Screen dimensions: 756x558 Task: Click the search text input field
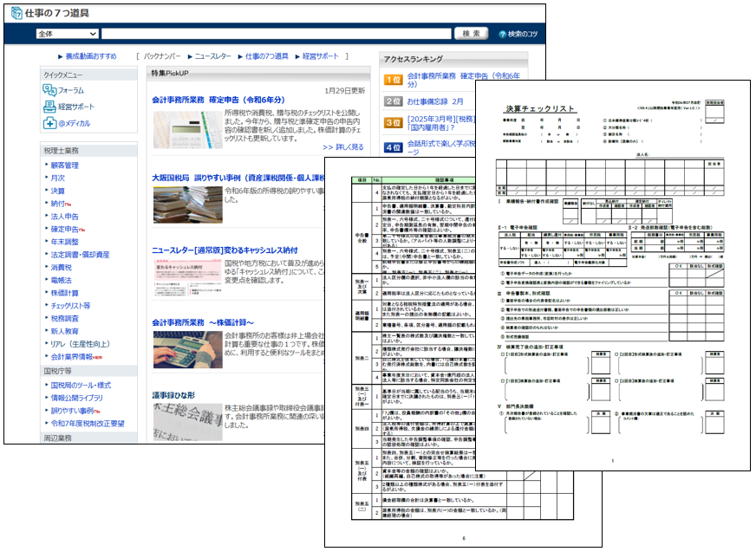[276, 34]
